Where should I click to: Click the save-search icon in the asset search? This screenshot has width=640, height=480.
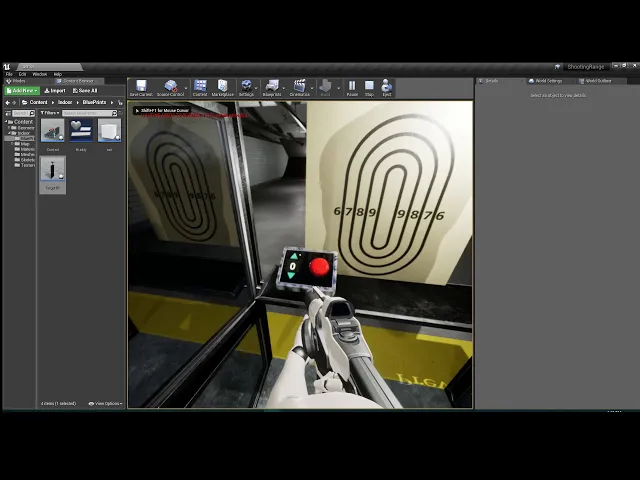tap(120, 113)
